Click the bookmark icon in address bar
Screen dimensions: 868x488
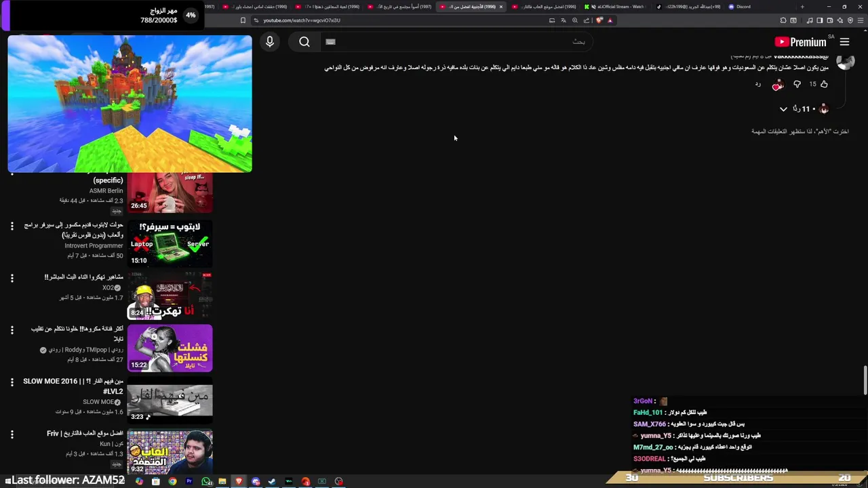[243, 20]
